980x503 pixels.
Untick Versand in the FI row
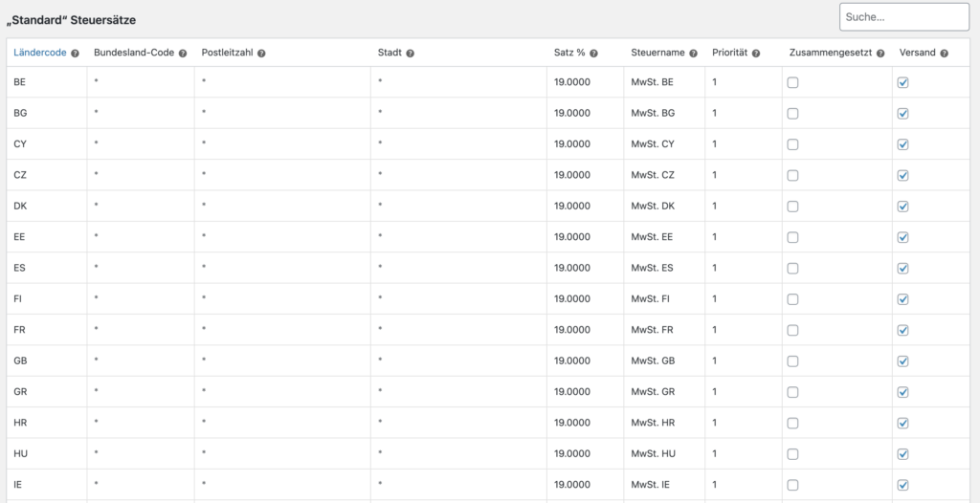coord(902,299)
